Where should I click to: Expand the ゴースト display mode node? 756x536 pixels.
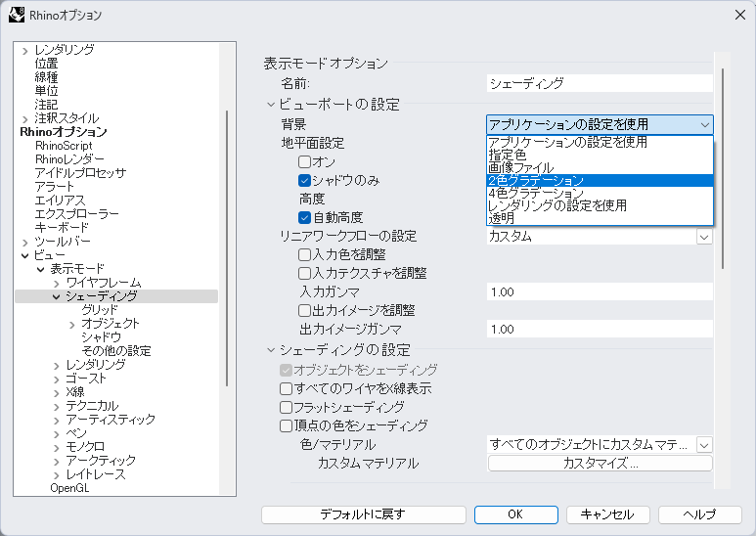coord(57,379)
